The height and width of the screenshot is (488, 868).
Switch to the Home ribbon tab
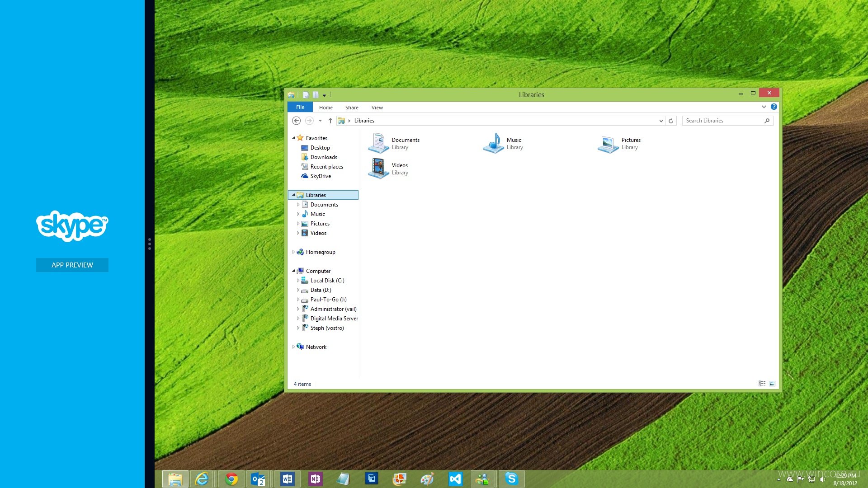click(x=325, y=108)
